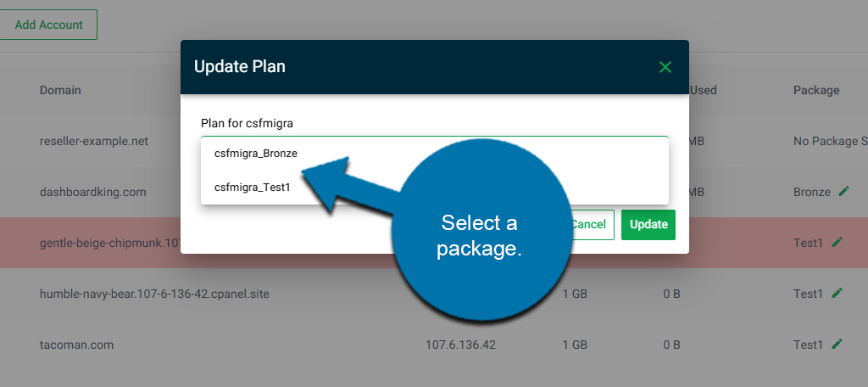
Task: Cancel the plan update
Action: click(x=589, y=225)
